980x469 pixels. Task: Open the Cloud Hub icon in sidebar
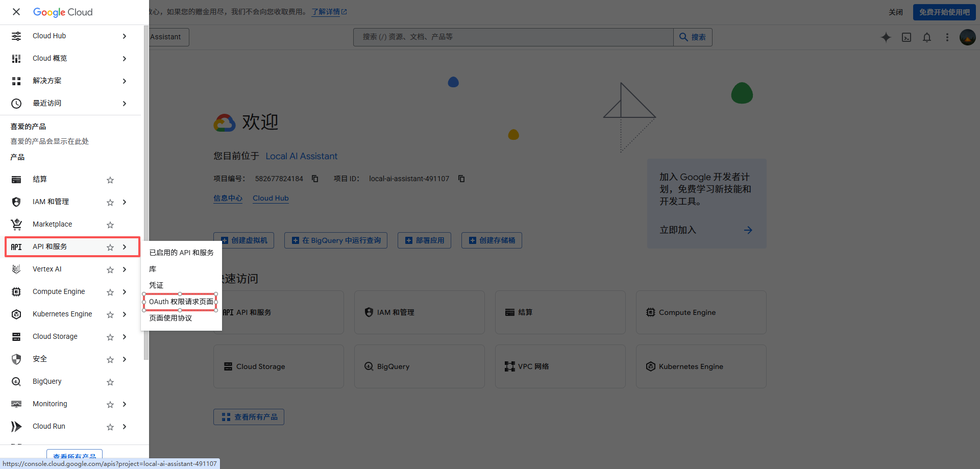(x=16, y=36)
